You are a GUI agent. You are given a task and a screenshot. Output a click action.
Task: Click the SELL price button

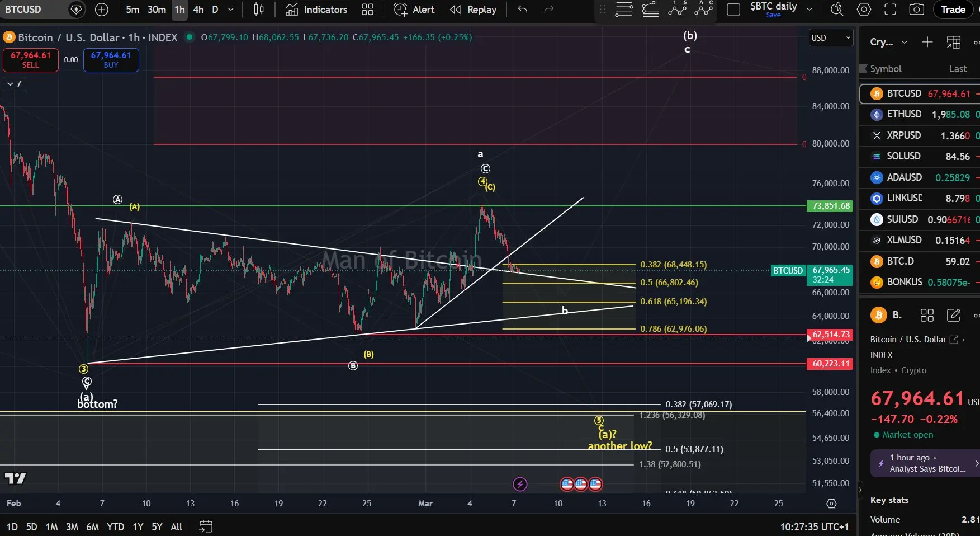pos(31,60)
